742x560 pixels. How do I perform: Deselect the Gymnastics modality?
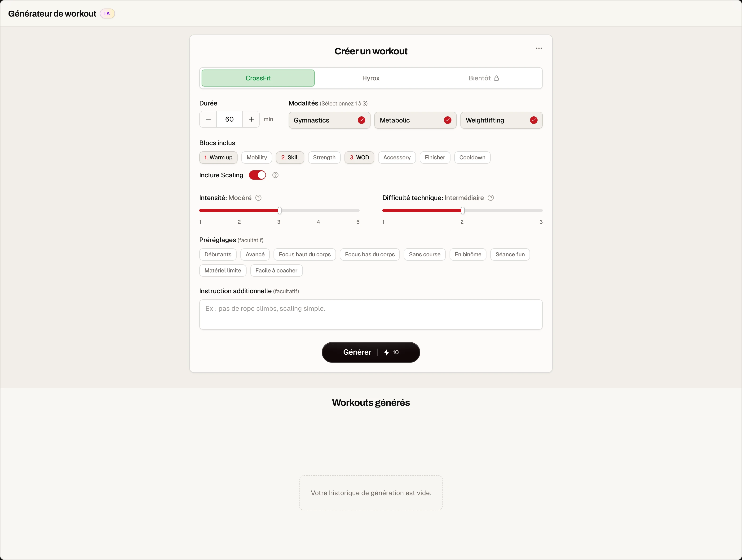point(329,120)
